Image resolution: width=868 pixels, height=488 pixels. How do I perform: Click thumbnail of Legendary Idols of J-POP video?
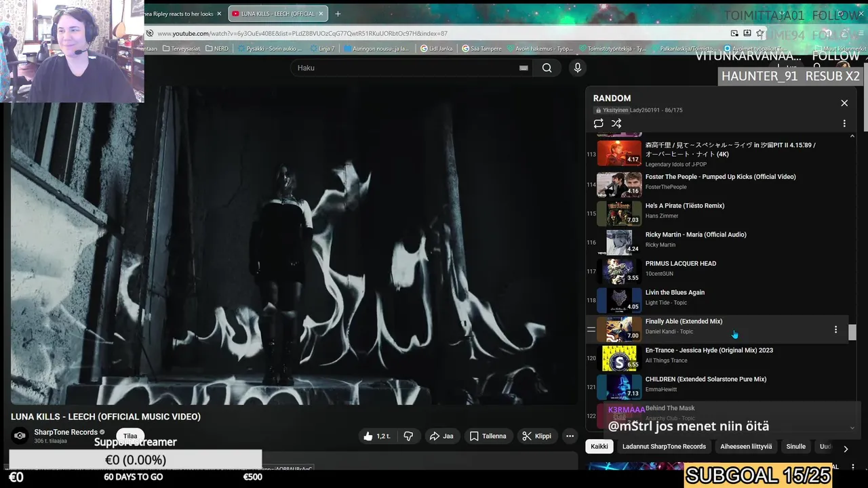619,152
